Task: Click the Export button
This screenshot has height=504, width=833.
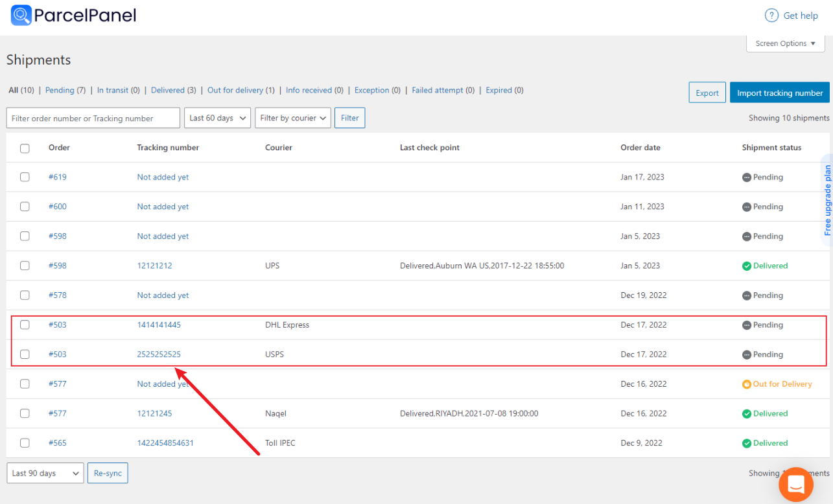Action: [707, 93]
